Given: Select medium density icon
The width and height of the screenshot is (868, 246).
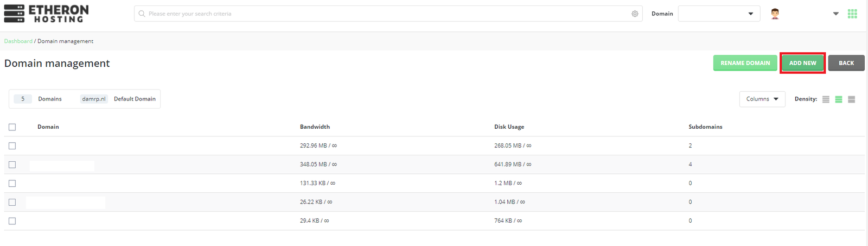Looking at the screenshot, I should pyautogui.click(x=839, y=99).
